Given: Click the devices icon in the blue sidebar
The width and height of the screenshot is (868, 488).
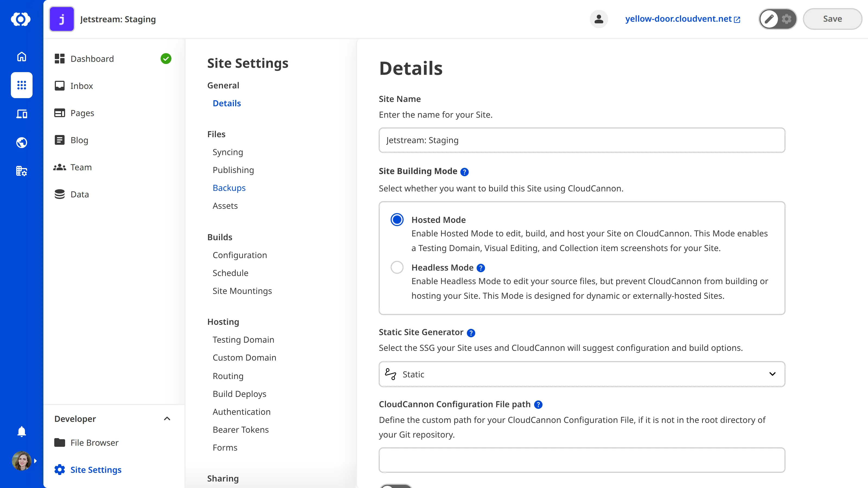Looking at the screenshot, I should 21,114.
